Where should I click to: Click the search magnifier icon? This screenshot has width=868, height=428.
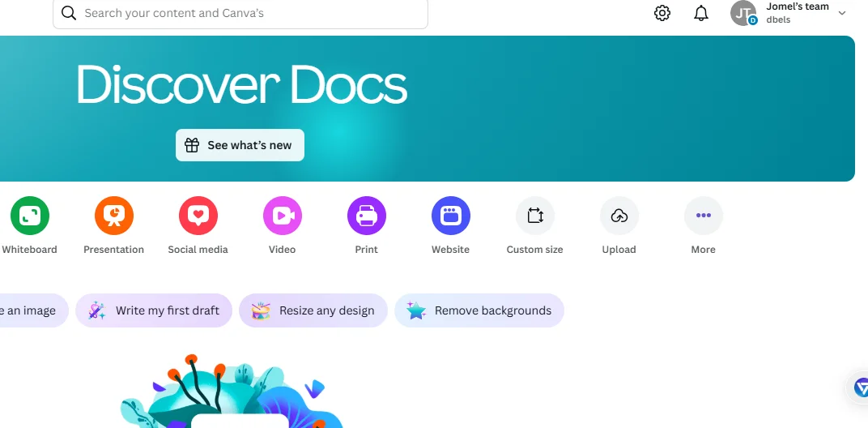click(69, 13)
